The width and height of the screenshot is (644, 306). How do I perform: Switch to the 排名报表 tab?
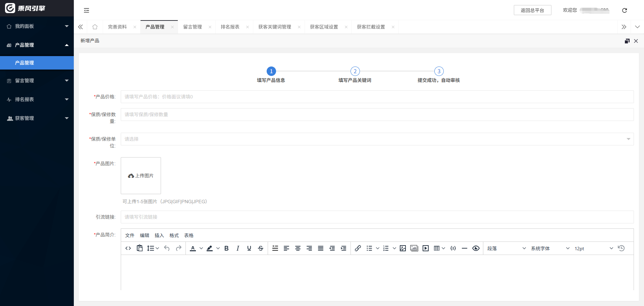230,27
